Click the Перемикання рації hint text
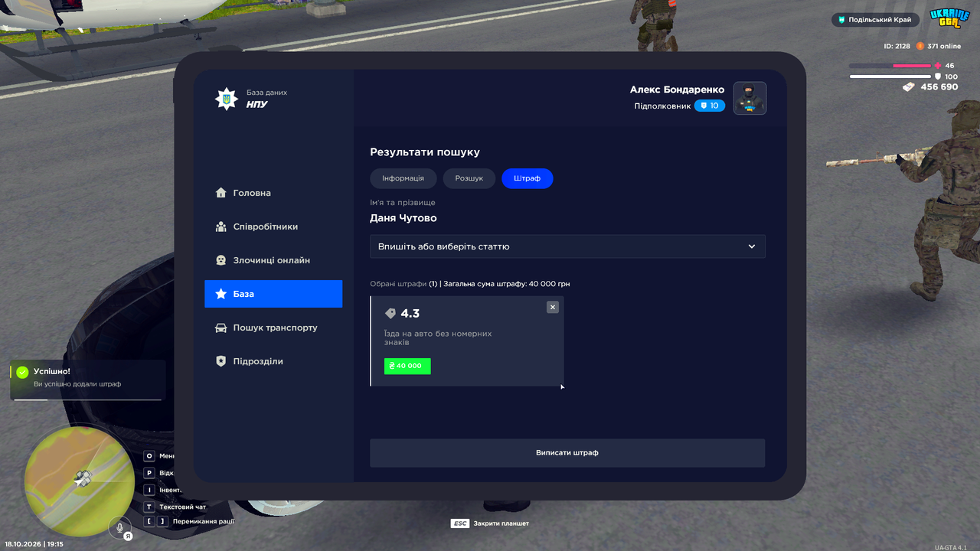Image resolution: width=980 pixels, height=551 pixels. click(204, 522)
